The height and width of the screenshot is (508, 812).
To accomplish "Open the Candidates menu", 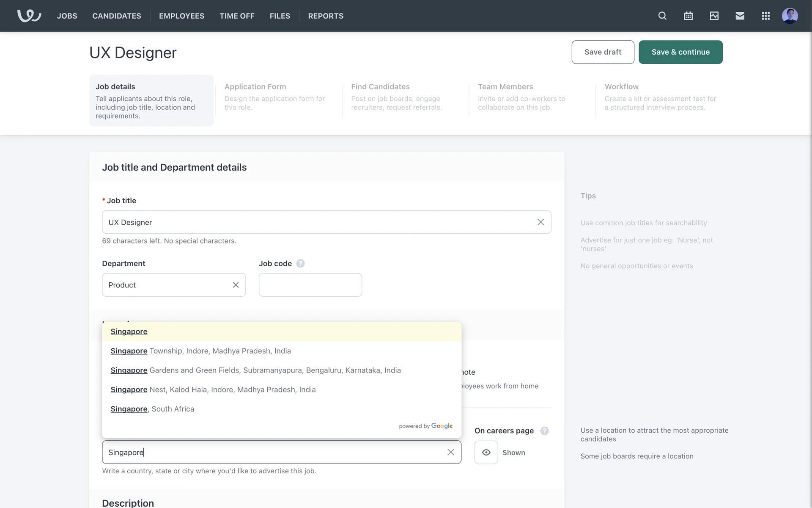I will click(117, 16).
